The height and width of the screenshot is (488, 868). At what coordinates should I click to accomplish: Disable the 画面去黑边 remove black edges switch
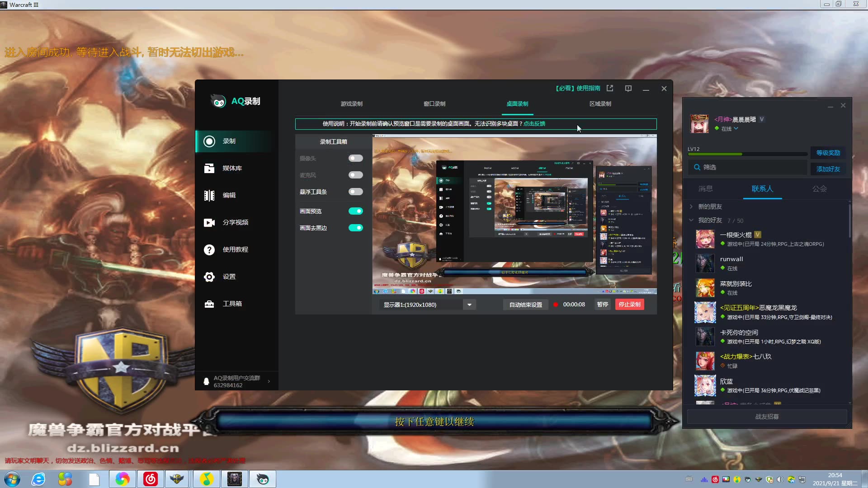pyautogui.click(x=355, y=228)
